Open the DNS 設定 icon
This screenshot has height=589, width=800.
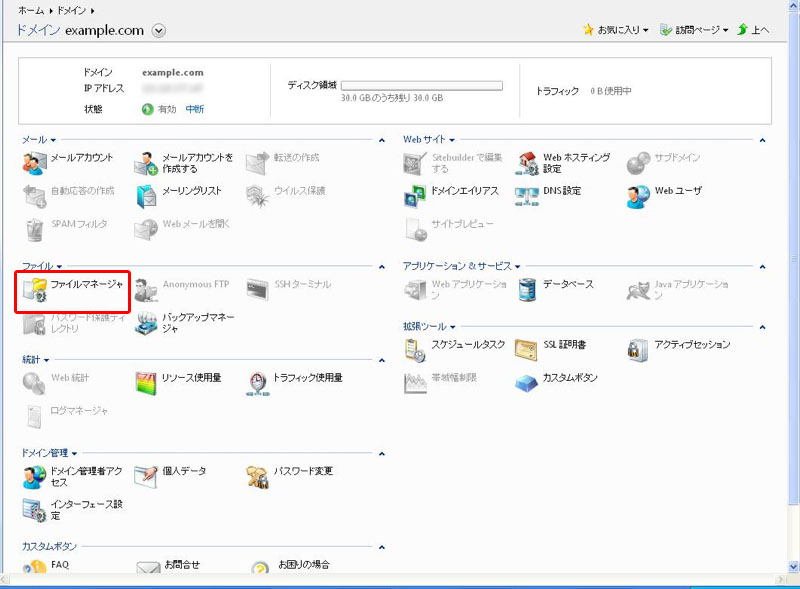527,197
